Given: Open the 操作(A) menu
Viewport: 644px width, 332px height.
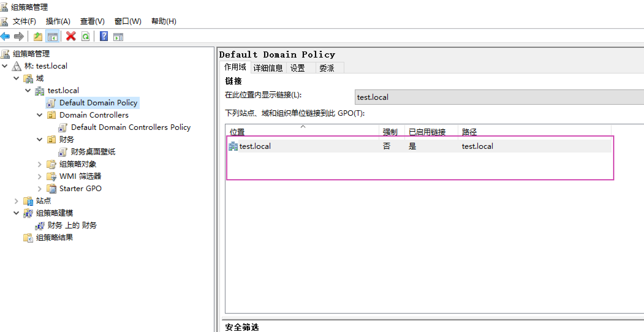Looking at the screenshot, I should click(58, 21).
